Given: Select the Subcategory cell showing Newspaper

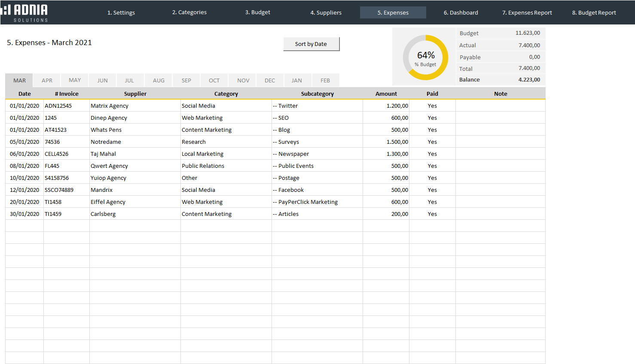Looking at the screenshot, I should tap(317, 154).
